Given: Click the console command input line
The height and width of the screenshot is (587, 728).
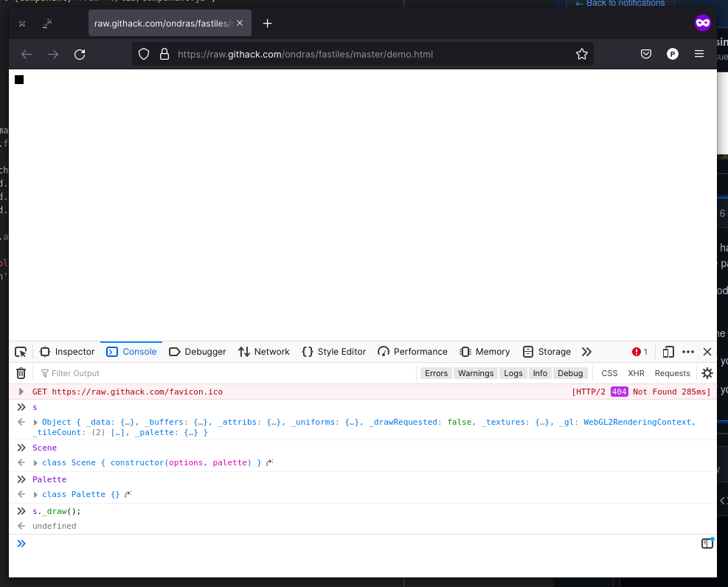Looking at the screenshot, I should 362,543.
